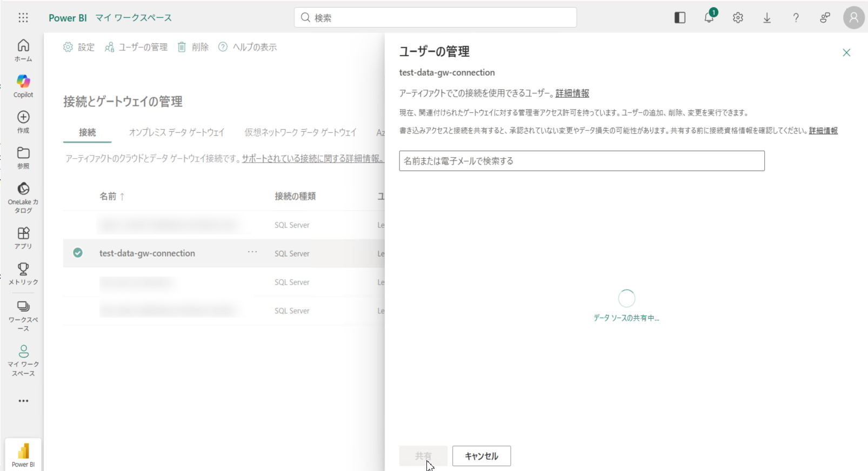Open the notifications bell
The height and width of the screenshot is (471, 868).
709,18
